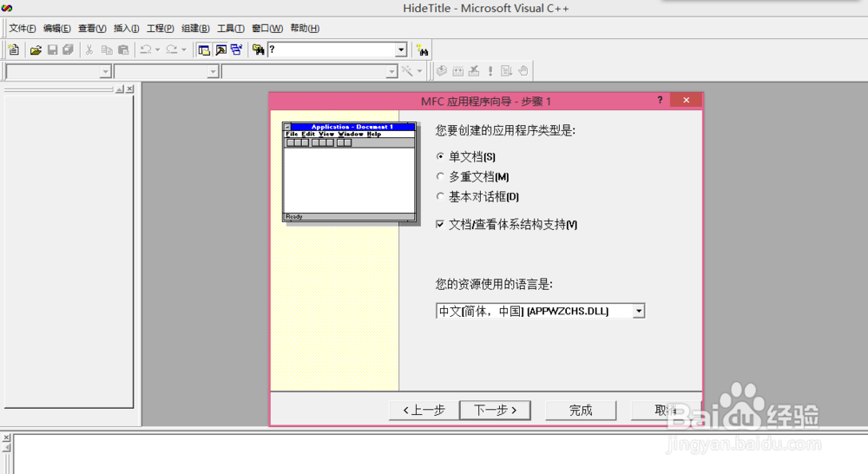Open the 查看(V) menu
The image size is (868, 474).
[92, 29]
